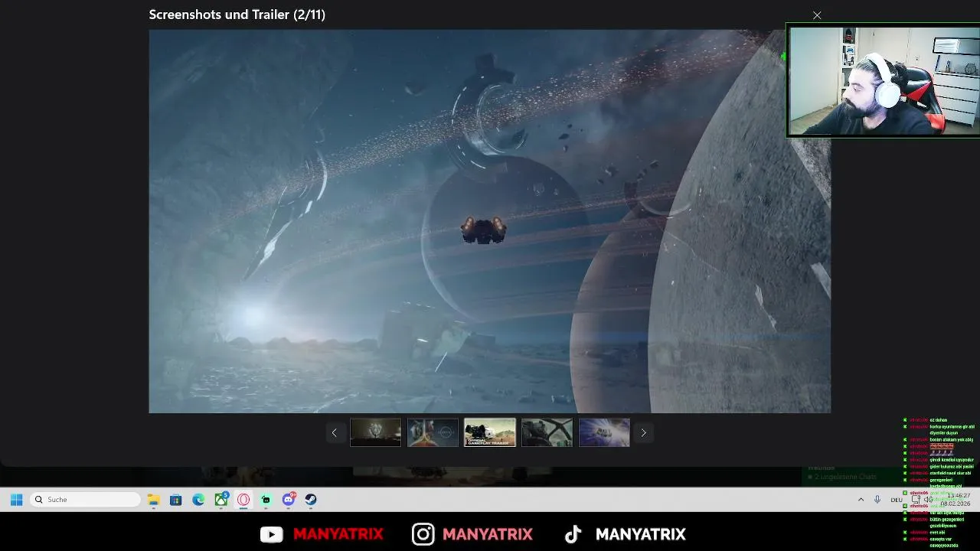Click the YouTube logo in banner
The image size is (980, 551).
[x=271, y=534]
